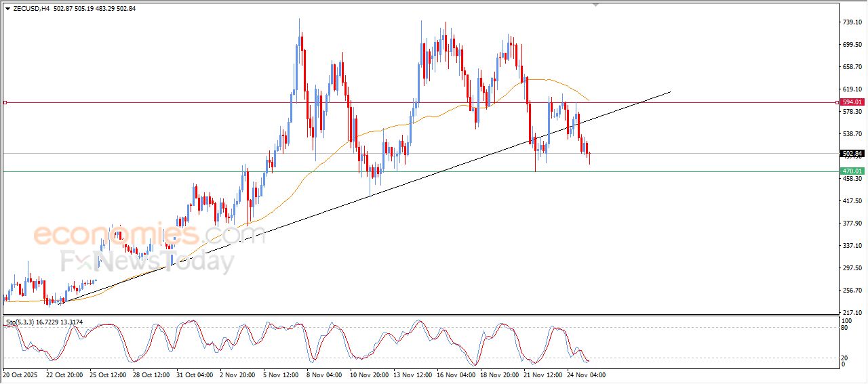
Task: Click the green 470.01 price label
Action: [852, 171]
